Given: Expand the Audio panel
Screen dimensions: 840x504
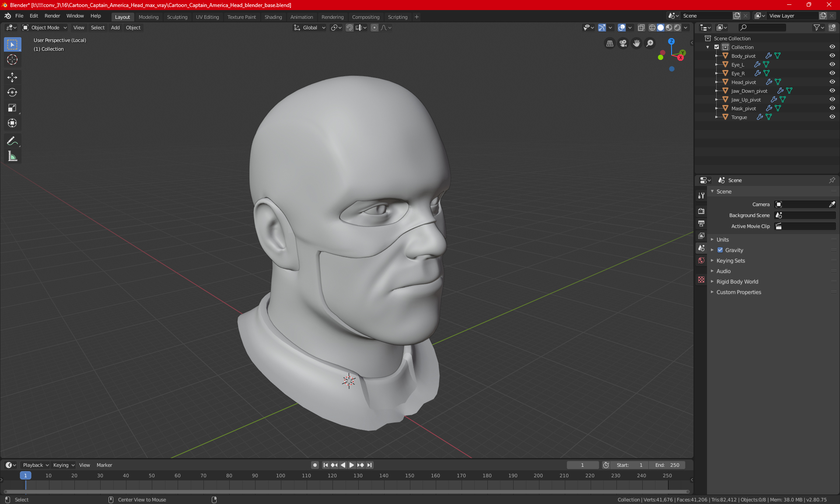Looking at the screenshot, I should [x=724, y=271].
